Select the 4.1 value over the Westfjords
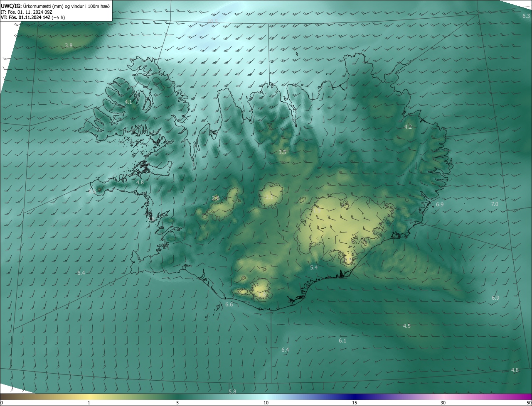The width and height of the screenshot is (532, 406). coord(128,102)
